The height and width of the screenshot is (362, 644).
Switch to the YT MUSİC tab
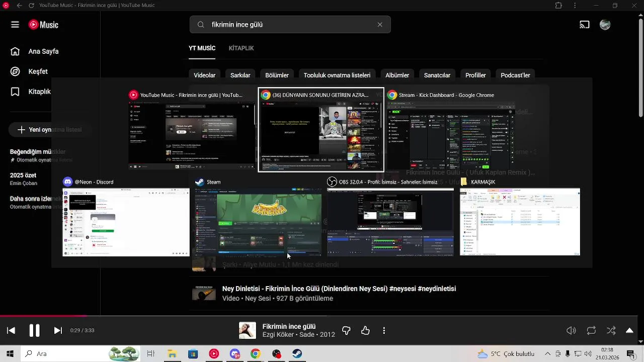coord(202,48)
